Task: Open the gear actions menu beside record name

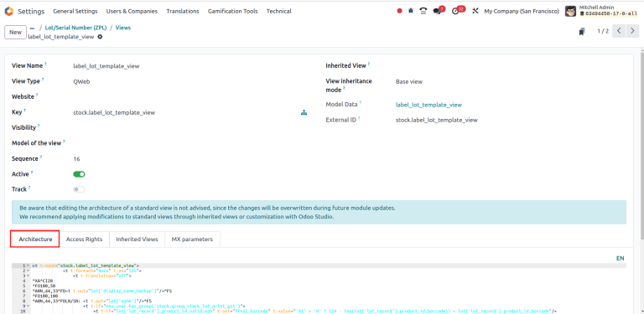Action: (100, 37)
